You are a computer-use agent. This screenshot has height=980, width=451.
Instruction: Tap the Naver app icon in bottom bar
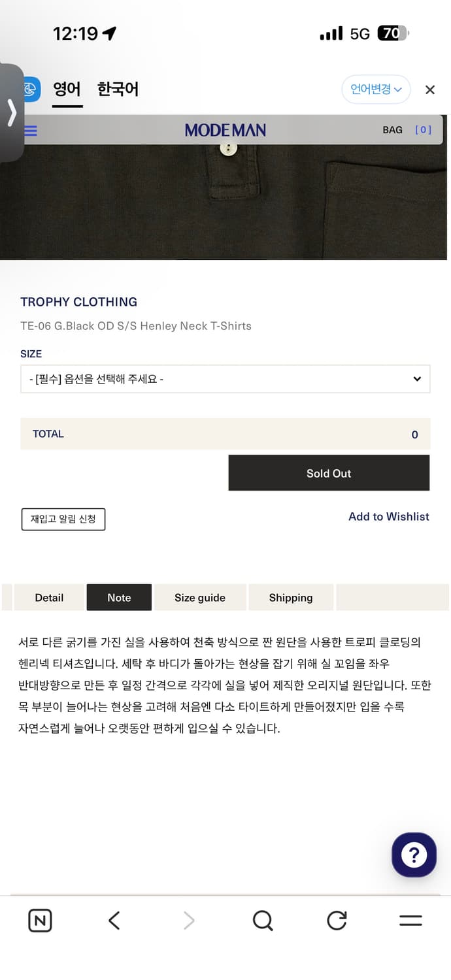40,920
